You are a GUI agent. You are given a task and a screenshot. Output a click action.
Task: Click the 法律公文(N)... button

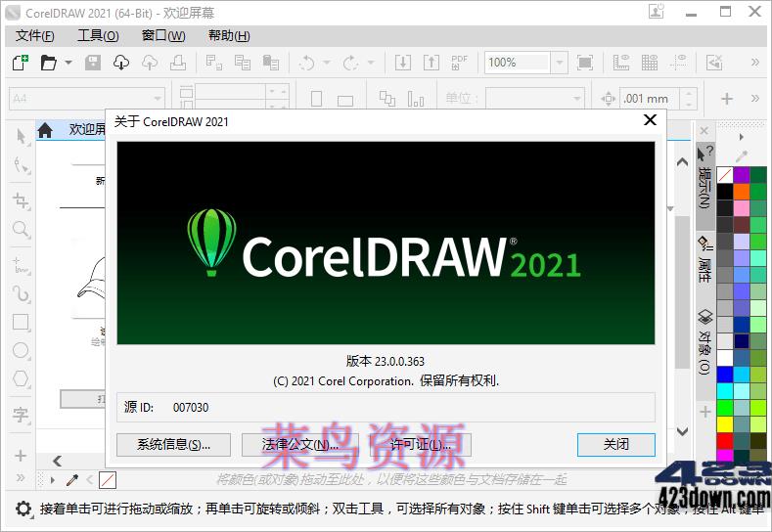click(299, 445)
